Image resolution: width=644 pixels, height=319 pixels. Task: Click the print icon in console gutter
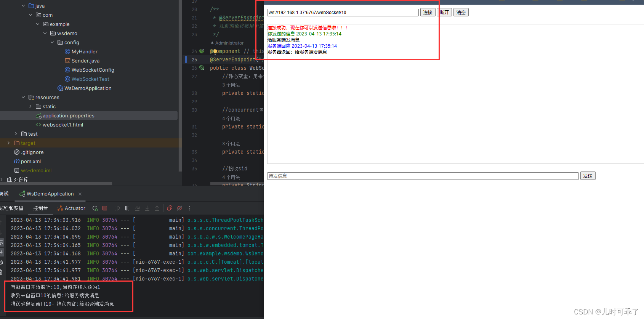pos(2,262)
